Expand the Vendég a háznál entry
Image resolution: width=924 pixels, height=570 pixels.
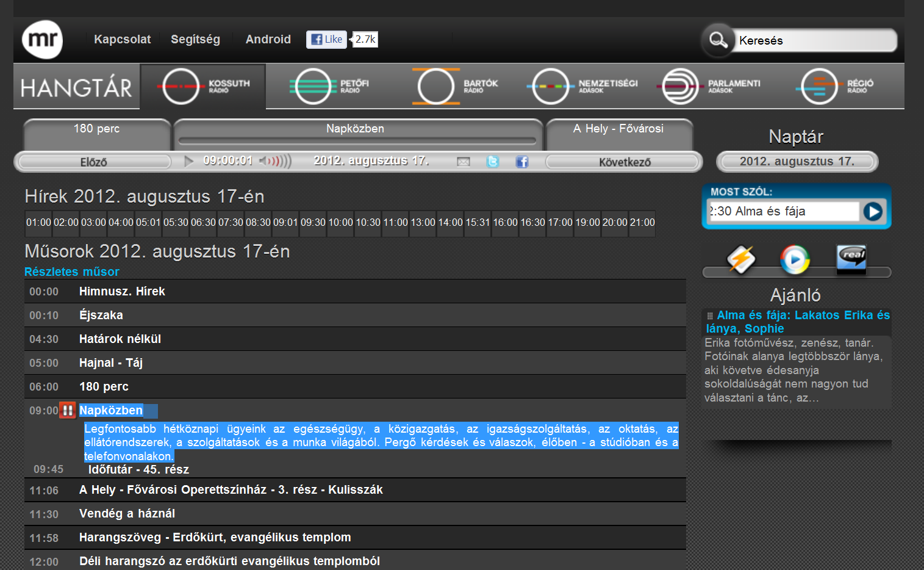[127, 514]
